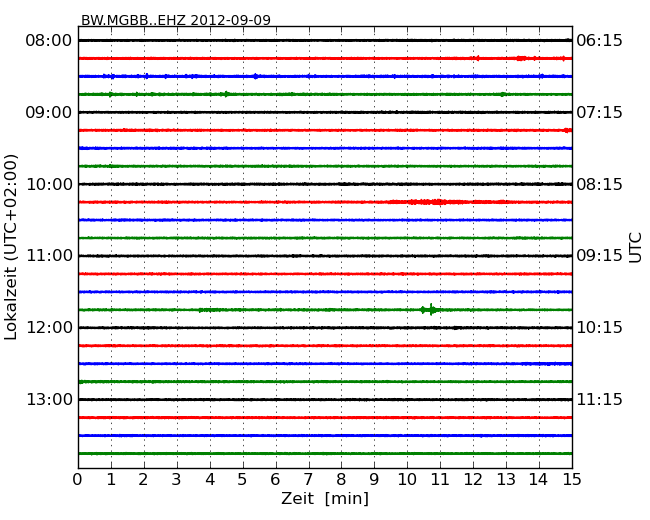Select the 08:00 local time label
This screenshot has height=520, width=650.
(49, 41)
